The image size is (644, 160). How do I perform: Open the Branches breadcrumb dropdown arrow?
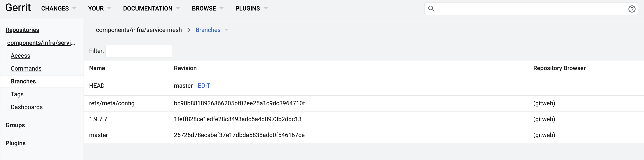[226, 30]
